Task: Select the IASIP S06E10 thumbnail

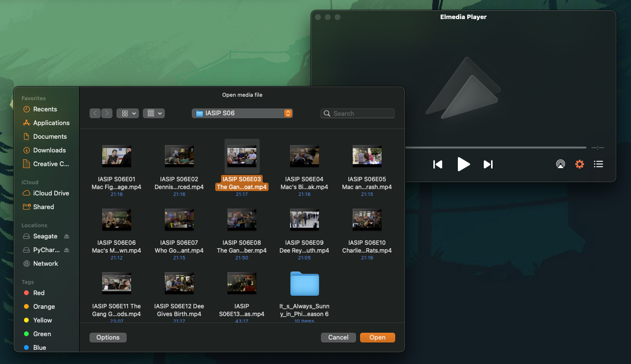Action: click(x=367, y=220)
